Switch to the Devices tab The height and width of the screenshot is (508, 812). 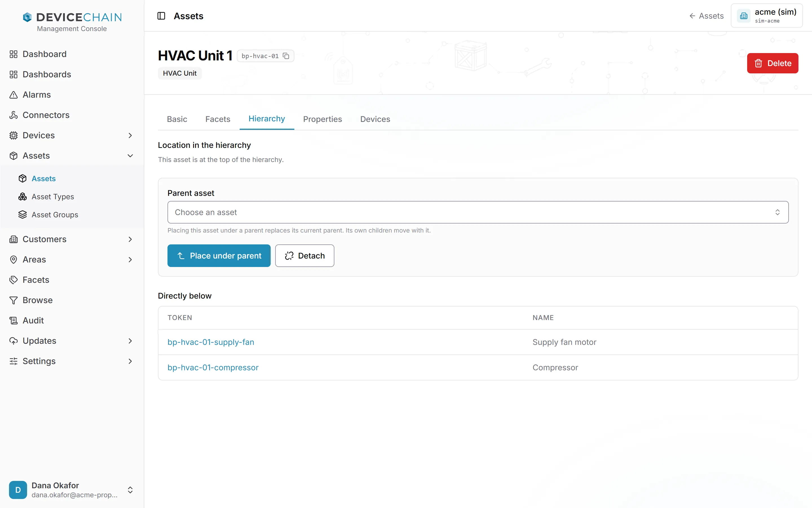[x=375, y=119]
